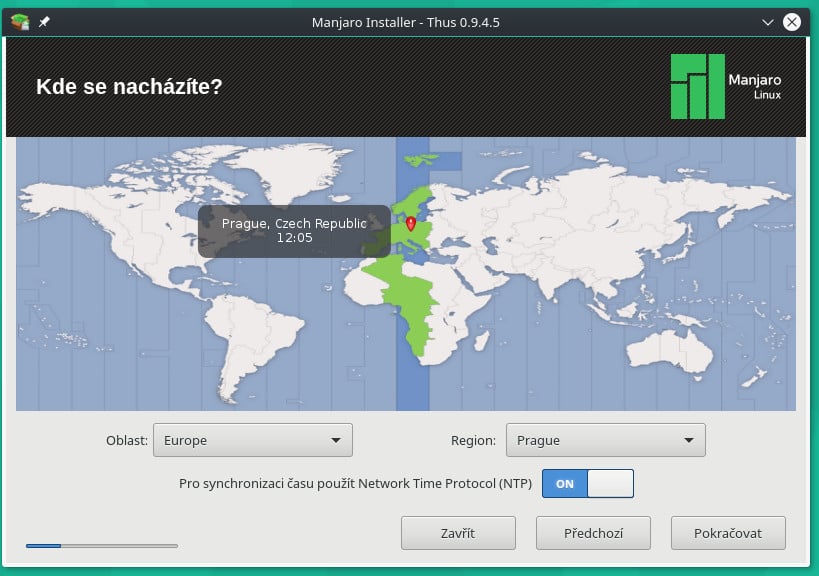Image resolution: width=819 pixels, height=576 pixels.
Task: Click the arrow on the Region combo box
Action: [688, 439]
